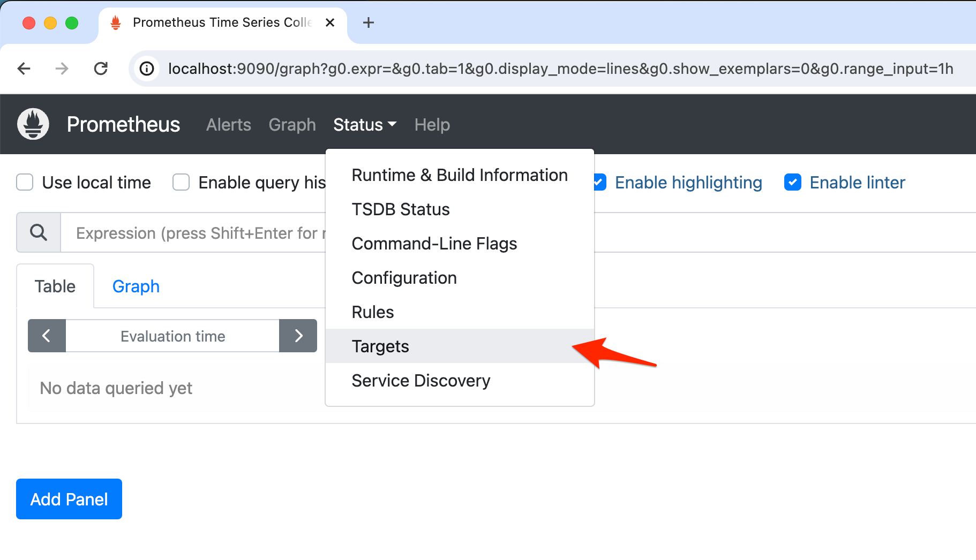This screenshot has width=976, height=560.
Task: Go to the Alerts page
Action: coord(229,125)
